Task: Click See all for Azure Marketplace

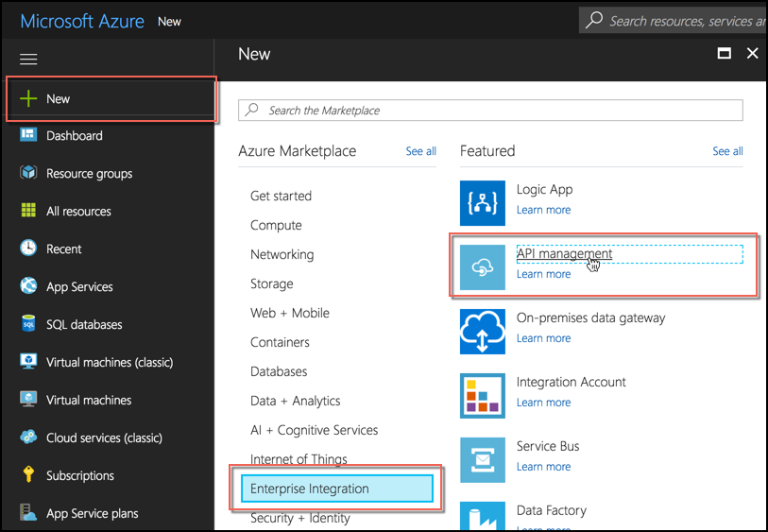Action: 420,151
